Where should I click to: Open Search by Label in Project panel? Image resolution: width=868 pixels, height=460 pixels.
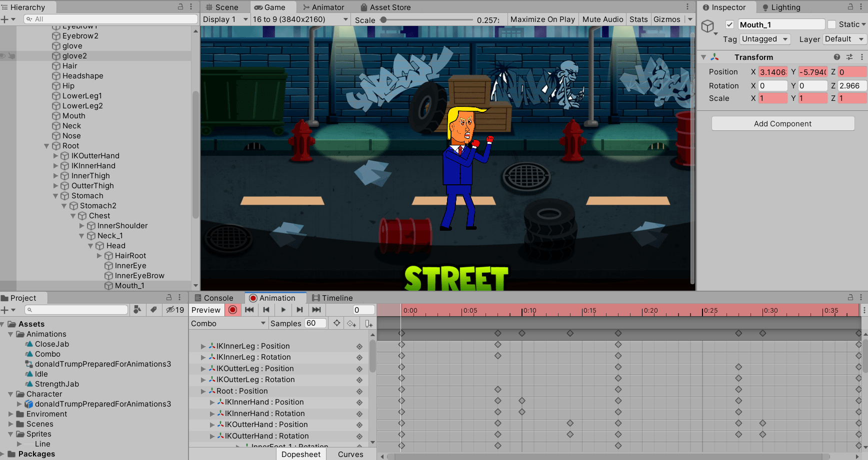pos(153,310)
